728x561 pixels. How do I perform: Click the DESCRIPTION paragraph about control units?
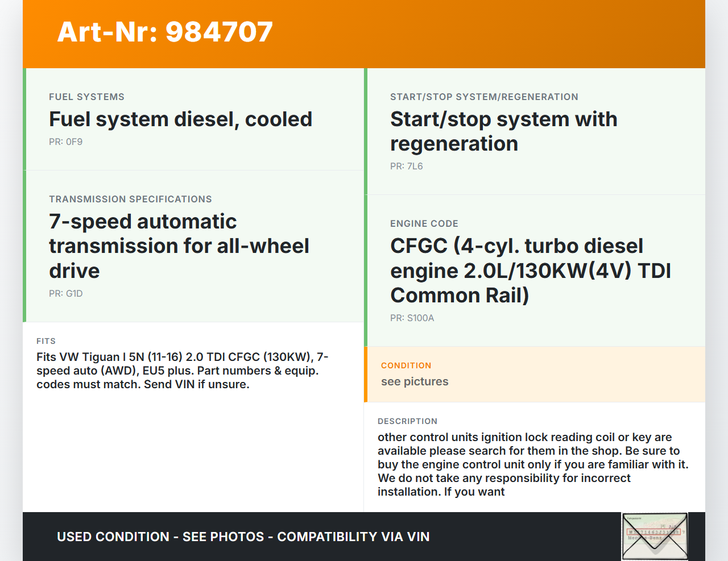(532, 464)
